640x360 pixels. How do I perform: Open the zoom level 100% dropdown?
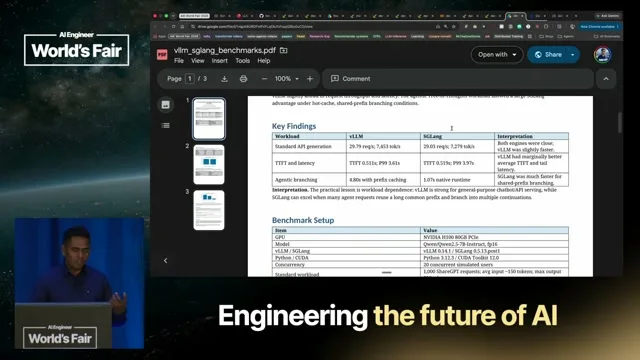click(286, 79)
